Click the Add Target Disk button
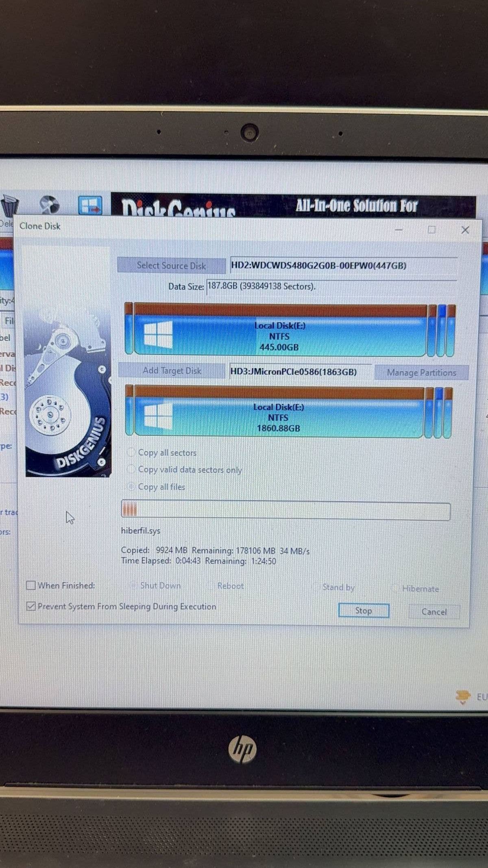 (172, 371)
